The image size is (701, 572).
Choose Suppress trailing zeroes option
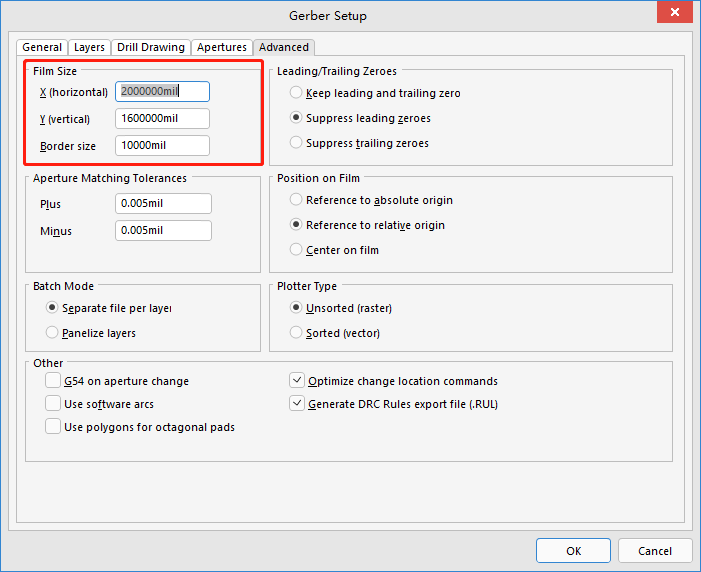[296, 143]
